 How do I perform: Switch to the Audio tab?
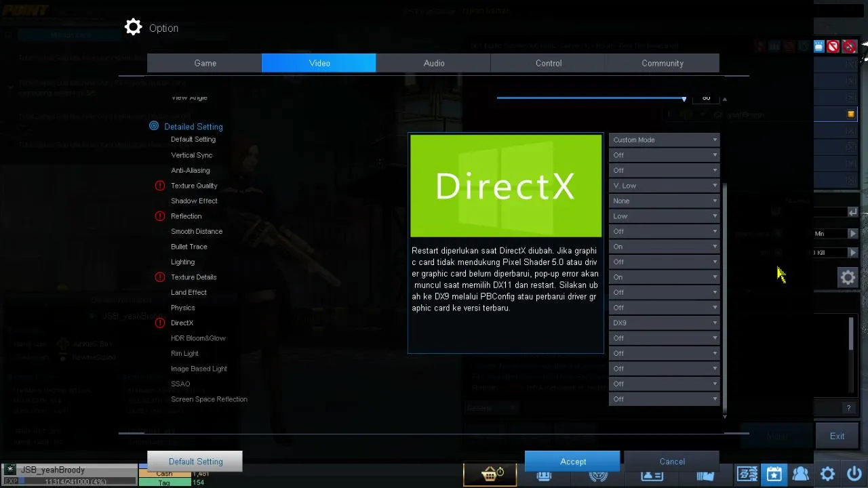[434, 63]
